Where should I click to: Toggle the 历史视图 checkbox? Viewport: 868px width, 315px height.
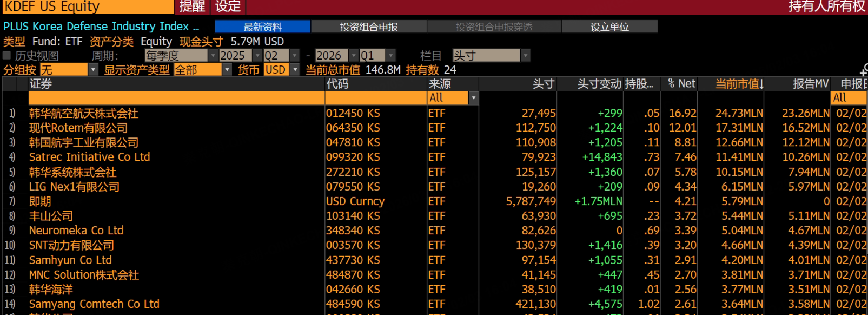(7, 55)
